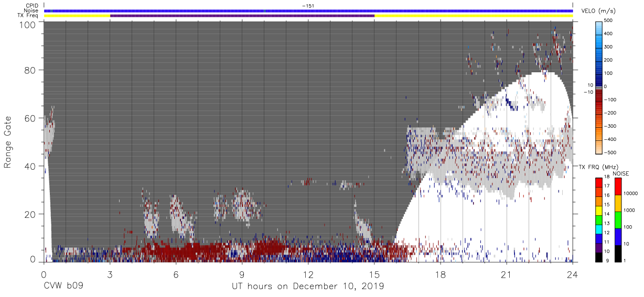Click the CPID value "-151"
The height and width of the screenshot is (297, 644).
(x=308, y=6)
